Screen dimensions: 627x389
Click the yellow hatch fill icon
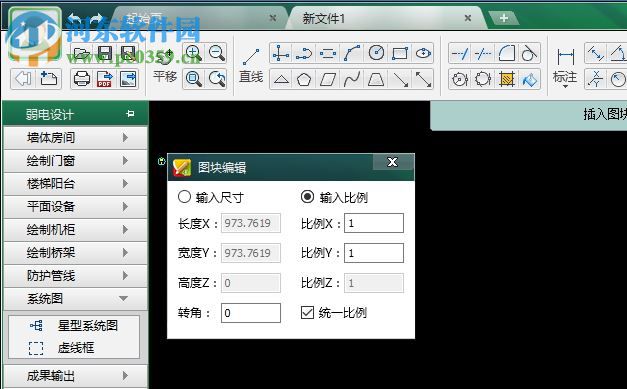click(x=506, y=79)
